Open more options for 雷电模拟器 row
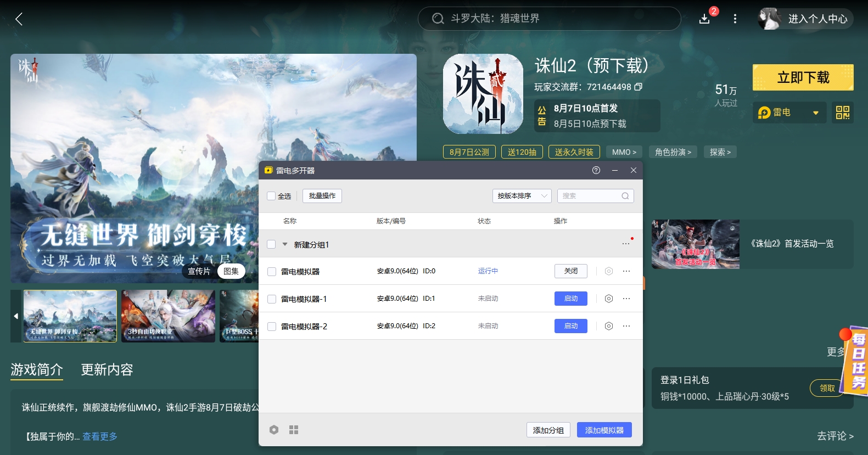 pos(626,271)
